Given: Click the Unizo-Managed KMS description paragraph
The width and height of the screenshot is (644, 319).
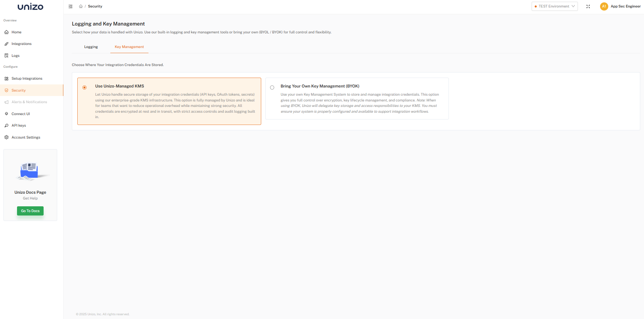Looking at the screenshot, I should tap(175, 106).
